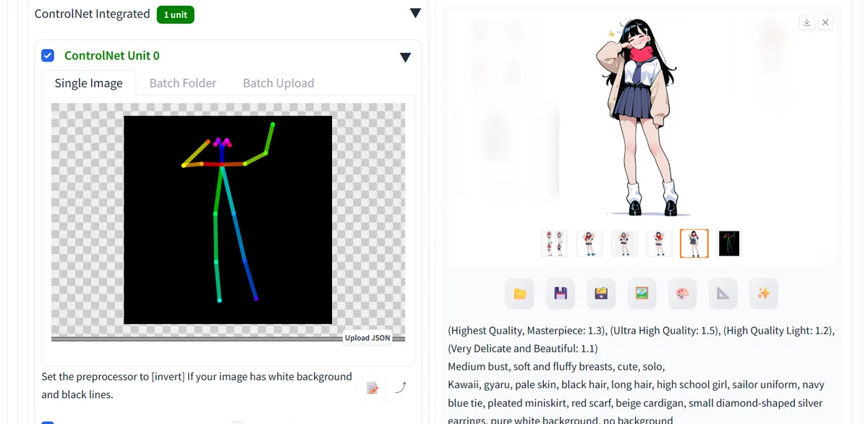
Task: Open the Batch Upload tab
Action: (278, 82)
